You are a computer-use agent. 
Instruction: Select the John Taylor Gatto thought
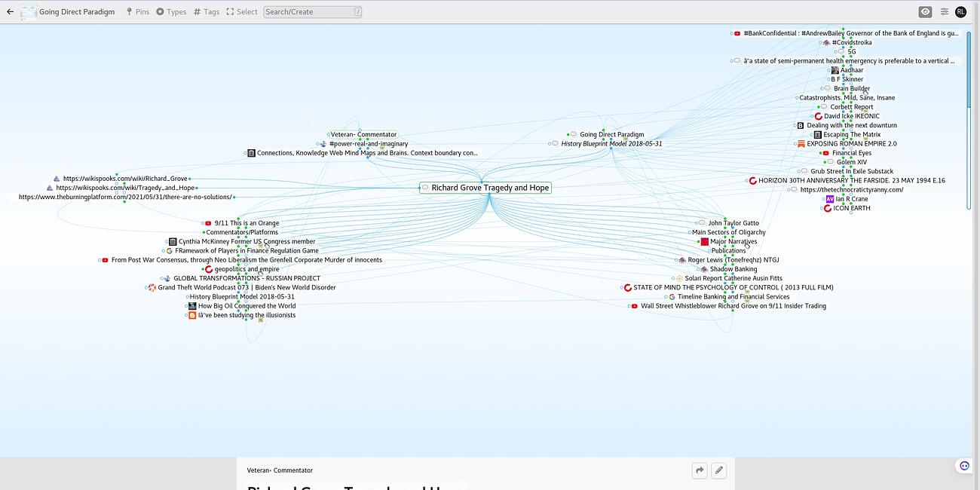coord(733,223)
